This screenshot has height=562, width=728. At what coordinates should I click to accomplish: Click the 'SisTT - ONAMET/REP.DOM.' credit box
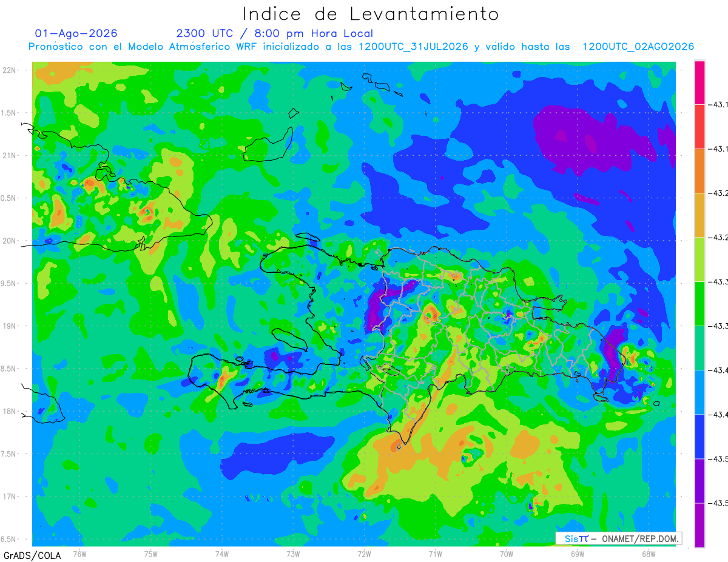(618, 538)
